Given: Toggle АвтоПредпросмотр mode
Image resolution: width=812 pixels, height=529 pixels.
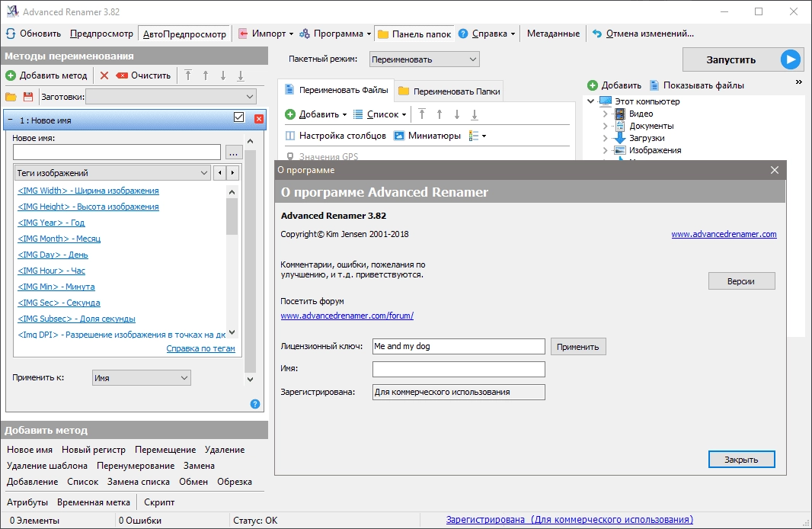Looking at the screenshot, I should click(x=184, y=34).
